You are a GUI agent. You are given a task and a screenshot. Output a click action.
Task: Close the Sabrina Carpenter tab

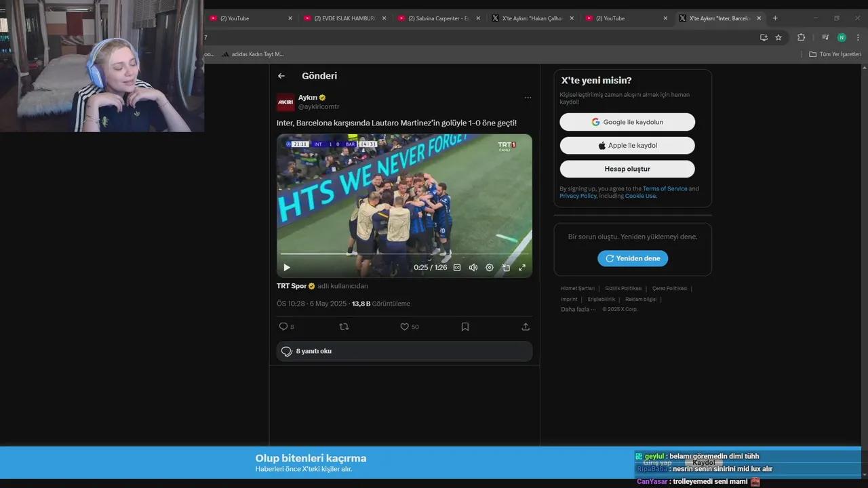coord(478,18)
